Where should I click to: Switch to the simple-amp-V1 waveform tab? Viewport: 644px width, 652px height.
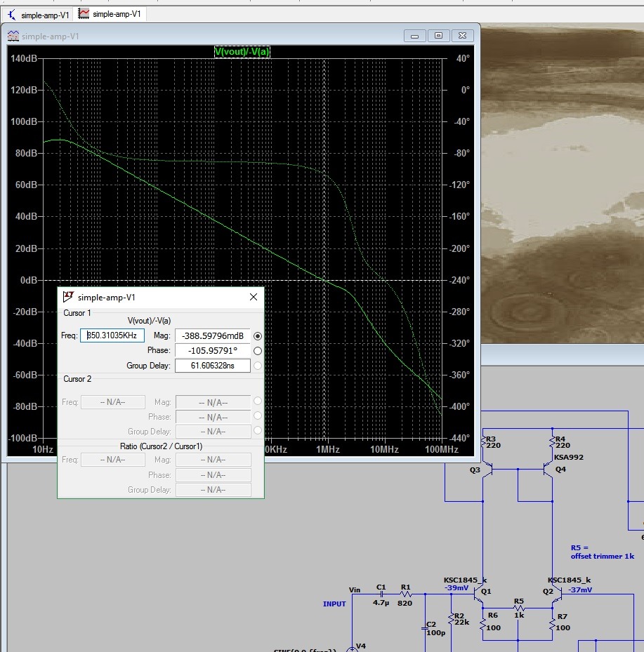coord(110,14)
